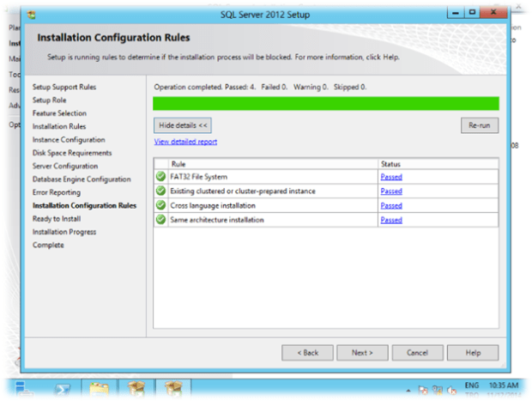The height and width of the screenshot is (401, 532).
Task: Open File Explorer from the taskbar
Action: pyautogui.click(x=100, y=389)
